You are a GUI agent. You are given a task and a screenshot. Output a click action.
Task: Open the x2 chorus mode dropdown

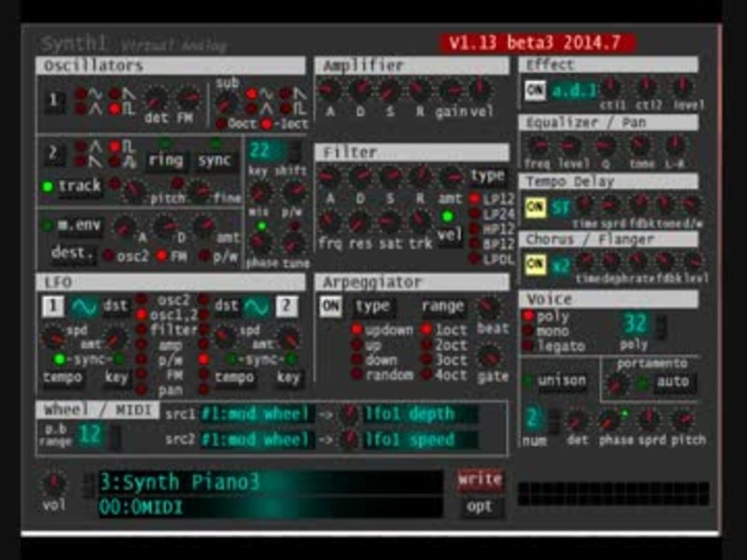pyautogui.click(x=561, y=264)
